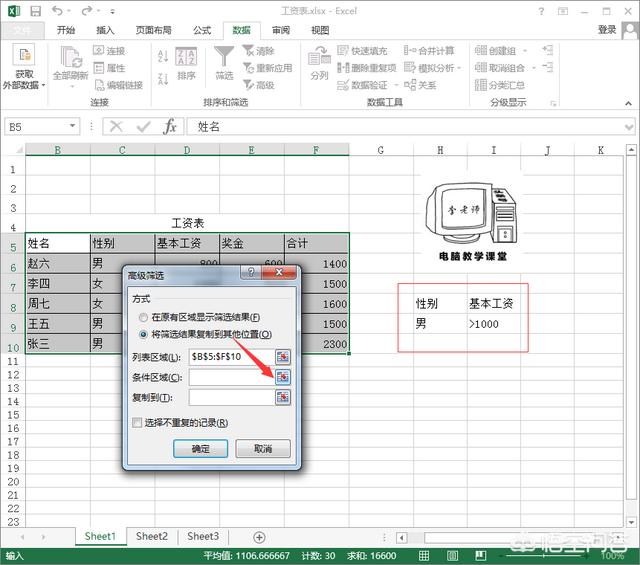Switch to Sheet3 tab
The image size is (640, 565).
(x=203, y=536)
